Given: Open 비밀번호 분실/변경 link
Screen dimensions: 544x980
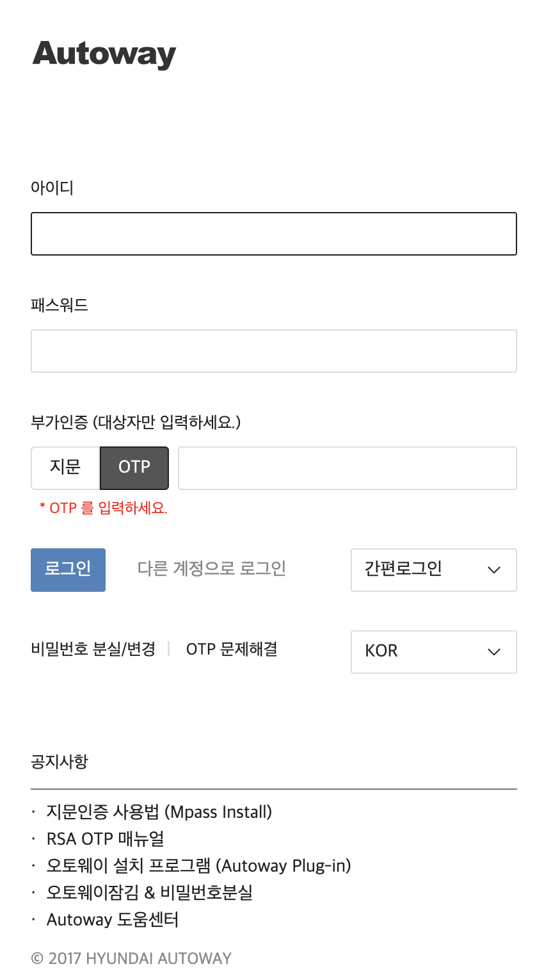Looking at the screenshot, I should pos(93,649).
